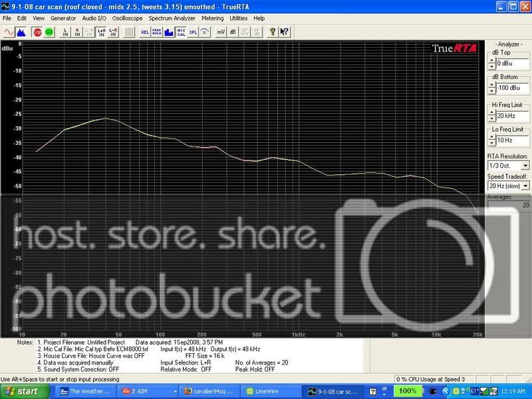The height and width of the screenshot is (399, 532).
Task: Click the blue bar graph toolbar icon
Action: pyautogui.click(x=169, y=32)
